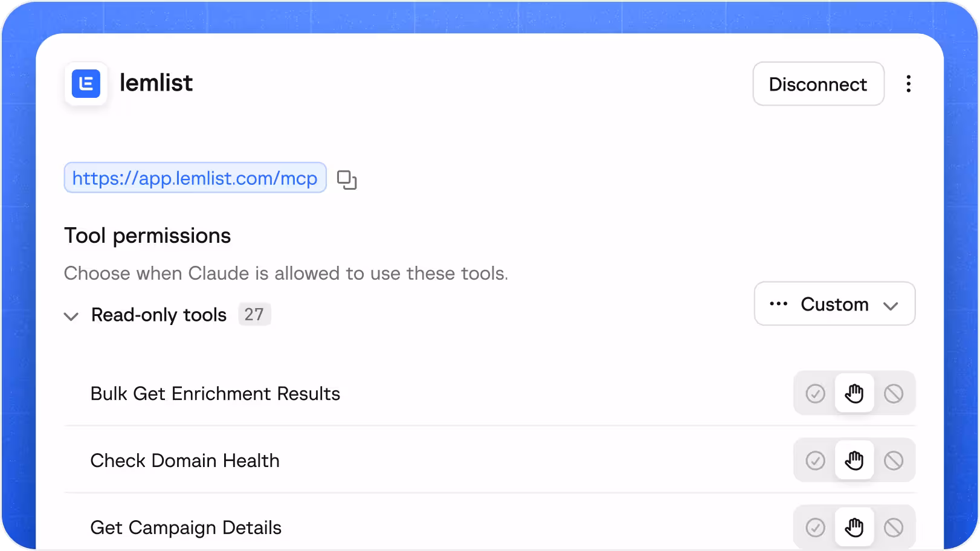Image resolution: width=980 pixels, height=551 pixels.
Task: Open the Custom permissions dropdown
Action: [x=834, y=304]
